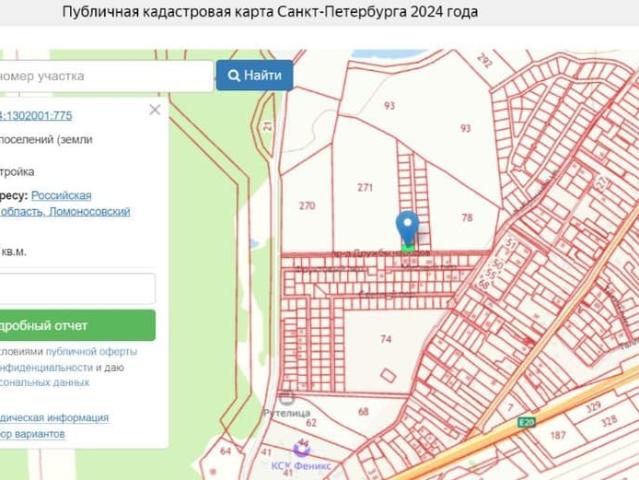Click the empty input field above report button
This screenshot has height=480, width=639.
click(77, 289)
